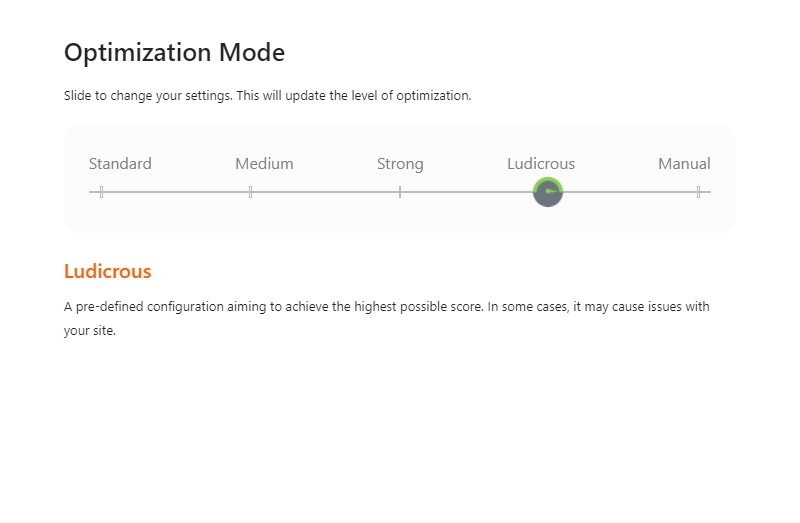Viewport: 800px width, 523px height.
Task: Select the Strong optimization label
Action: (400, 164)
